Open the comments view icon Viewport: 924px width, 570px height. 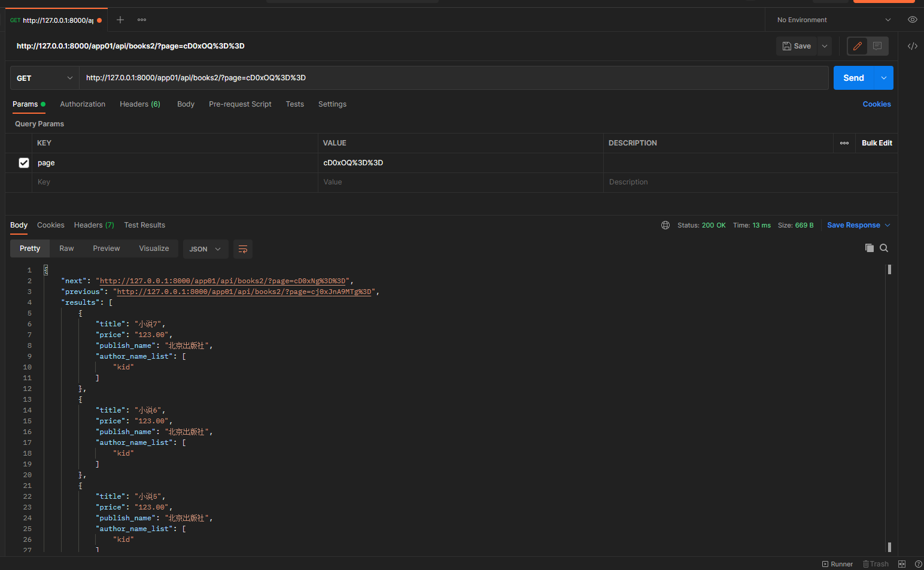[x=877, y=46]
